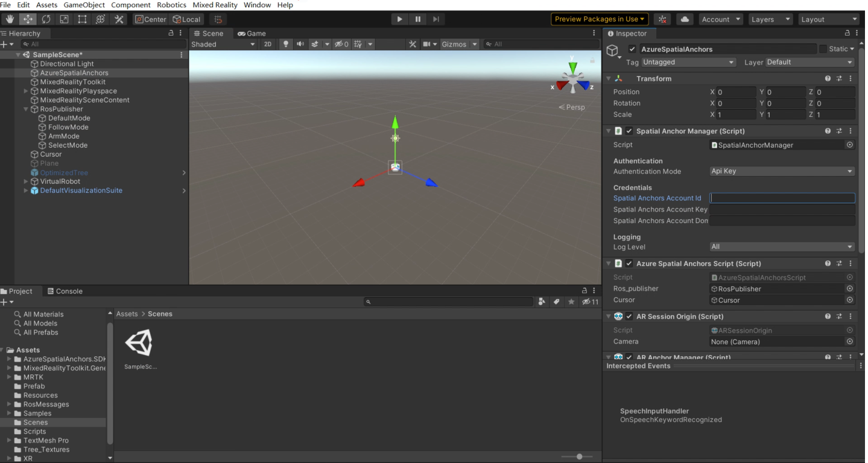
Task: Open Authentication Mode dropdown
Action: click(x=782, y=171)
